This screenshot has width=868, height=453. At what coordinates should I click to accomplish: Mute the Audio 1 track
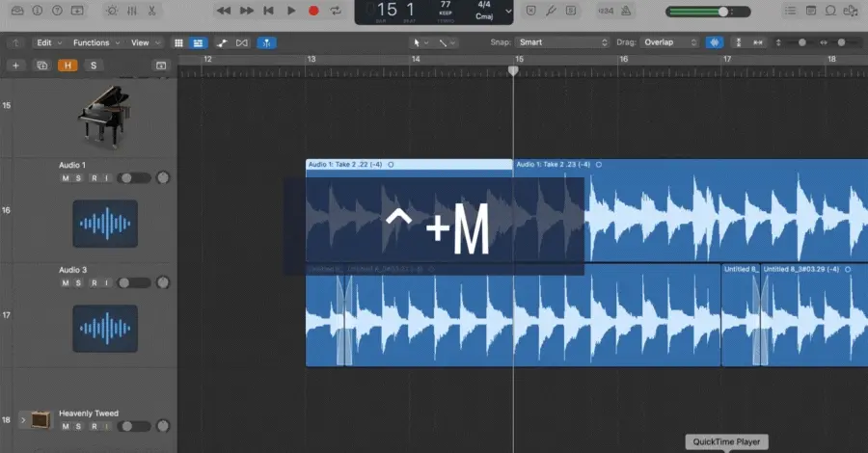click(66, 178)
